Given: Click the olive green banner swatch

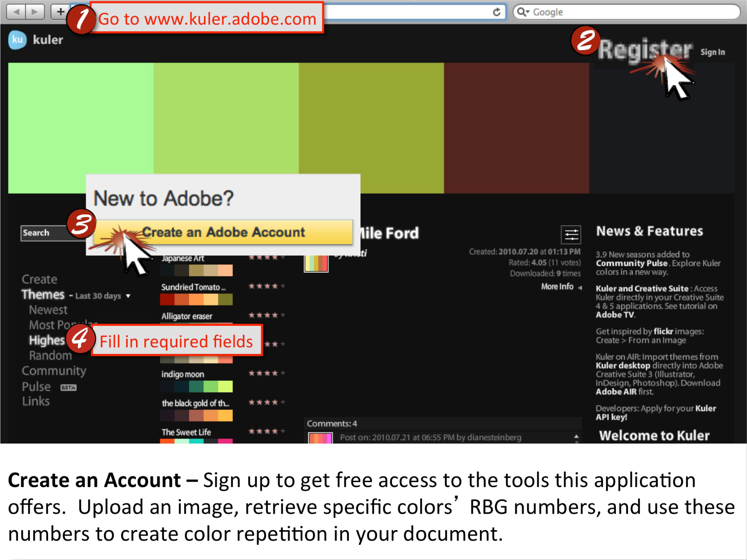Looking at the screenshot, I should 371,128.
